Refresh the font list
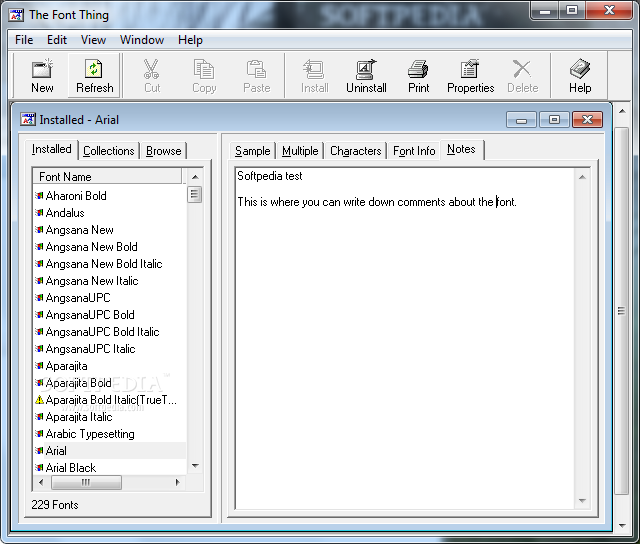 click(x=94, y=76)
